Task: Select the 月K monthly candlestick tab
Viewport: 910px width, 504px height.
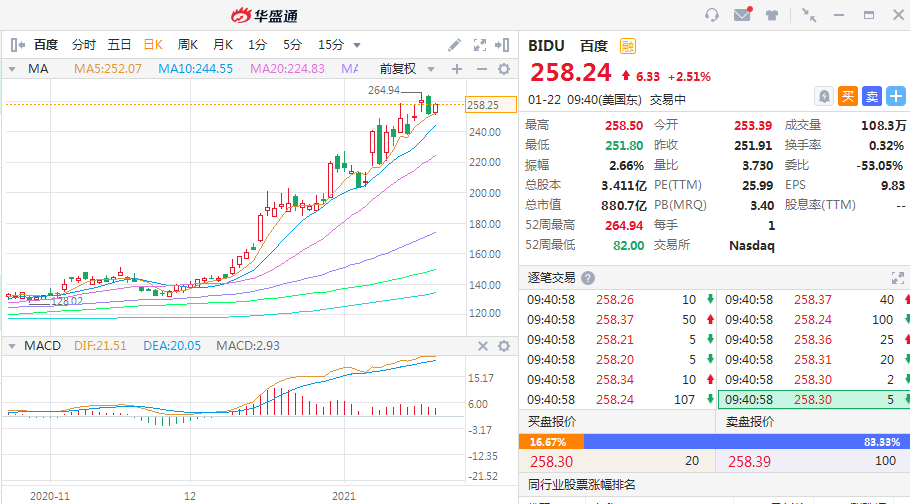Action: pyautogui.click(x=223, y=45)
